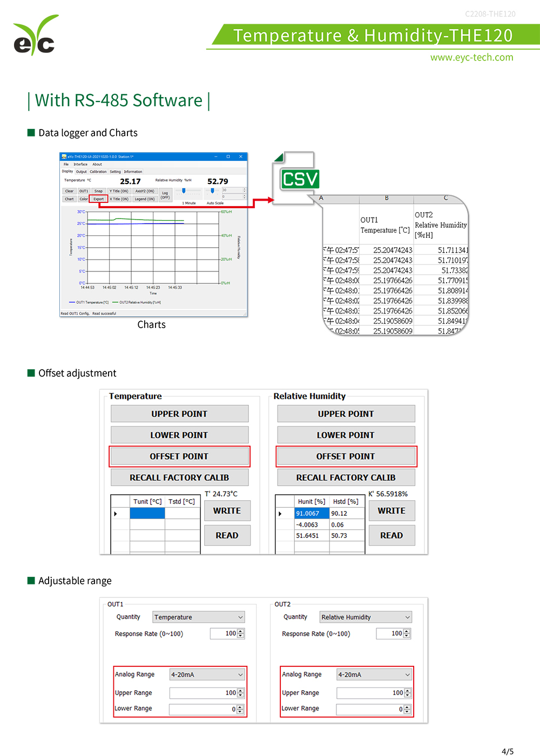This screenshot has height=756, width=540.
Task: Click Relative Humidity WRITE button
Action: (x=391, y=510)
